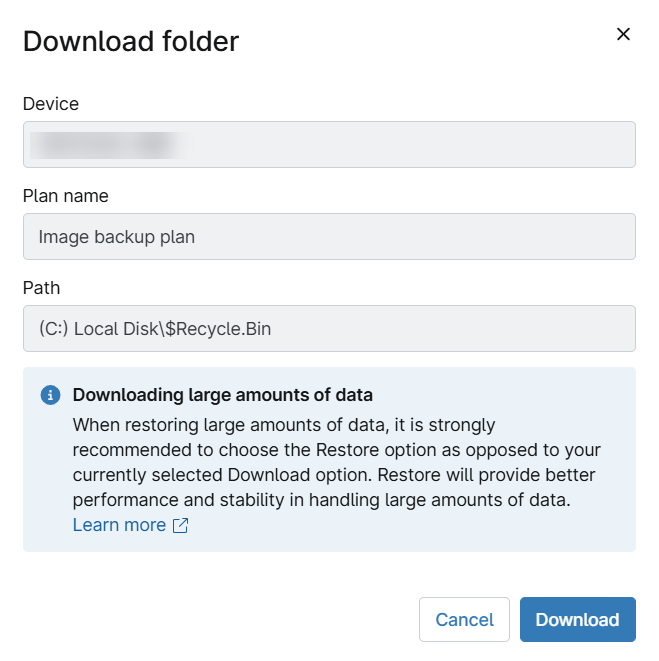This screenshot has height=661, width=659.
Task: Click the blue info icon in notice
Action: tap(50, 395)
